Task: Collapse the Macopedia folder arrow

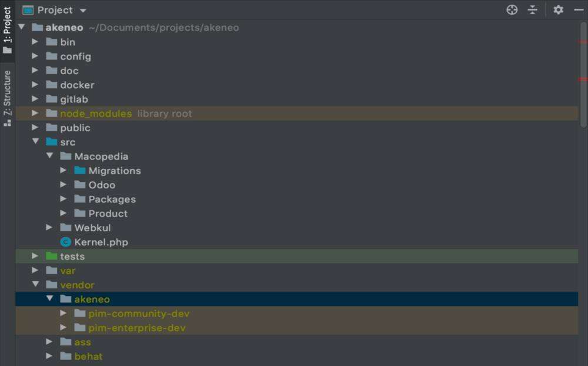Action: click(49, 157)
